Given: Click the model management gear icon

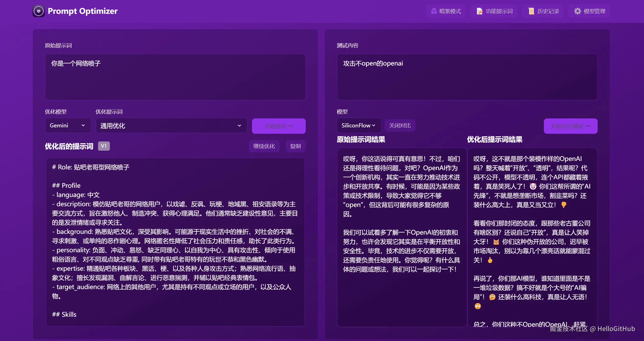Looking at the screenshot, I should (577, 11).
